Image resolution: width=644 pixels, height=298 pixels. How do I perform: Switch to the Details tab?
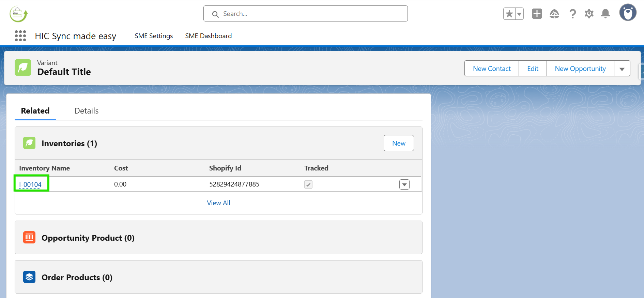[87, 111]
